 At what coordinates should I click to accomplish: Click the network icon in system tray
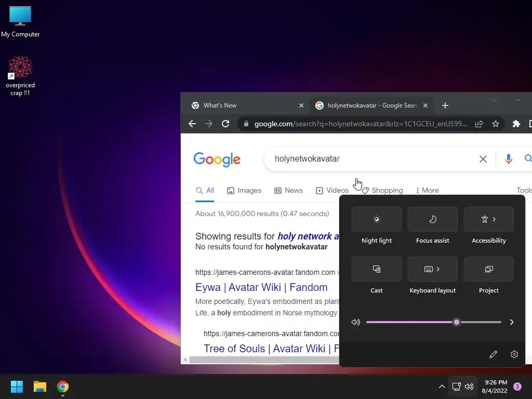point(456,387)
